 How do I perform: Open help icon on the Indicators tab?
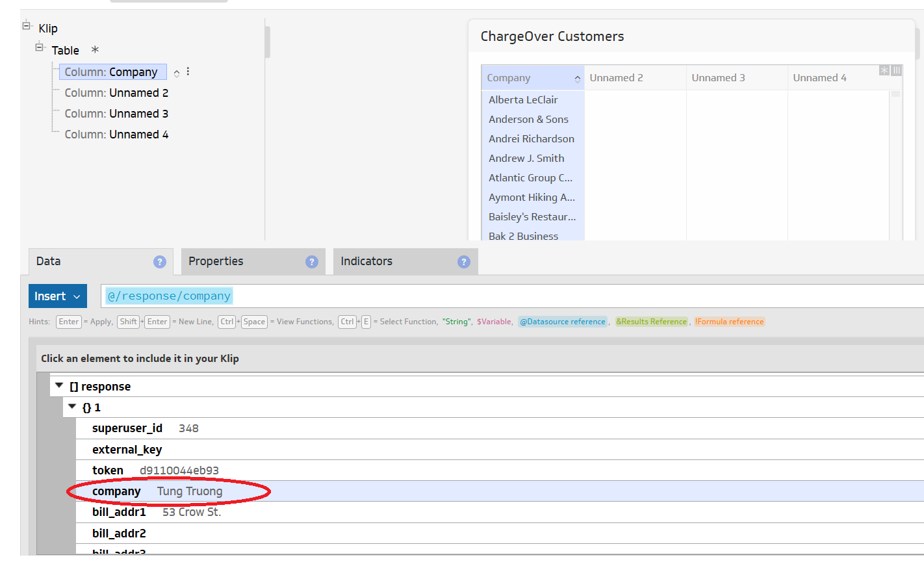coord(463,262)
